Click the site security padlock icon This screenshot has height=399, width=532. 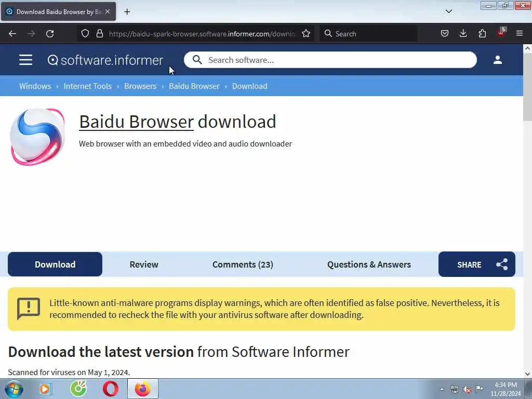(99, 33)
